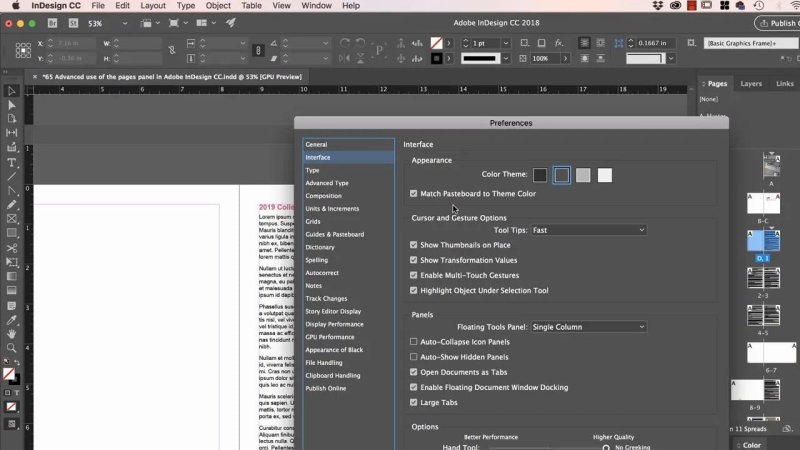Select the Scissors tool

coord(11,248)
